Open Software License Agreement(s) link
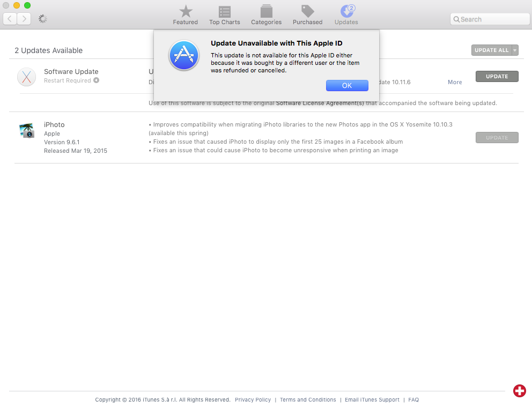This screenshot has width=532, height=408. pos(320,103)
